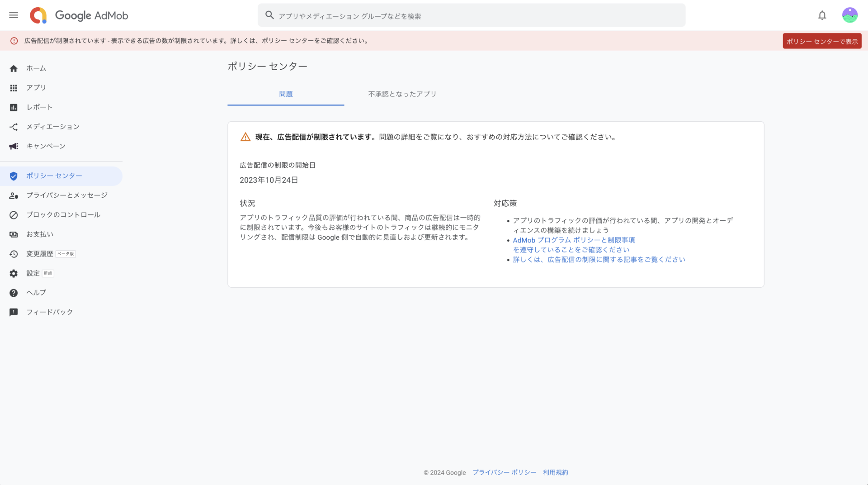Click the 変更履歴 history icon
The image size is (868, 485).
point(14,254)
